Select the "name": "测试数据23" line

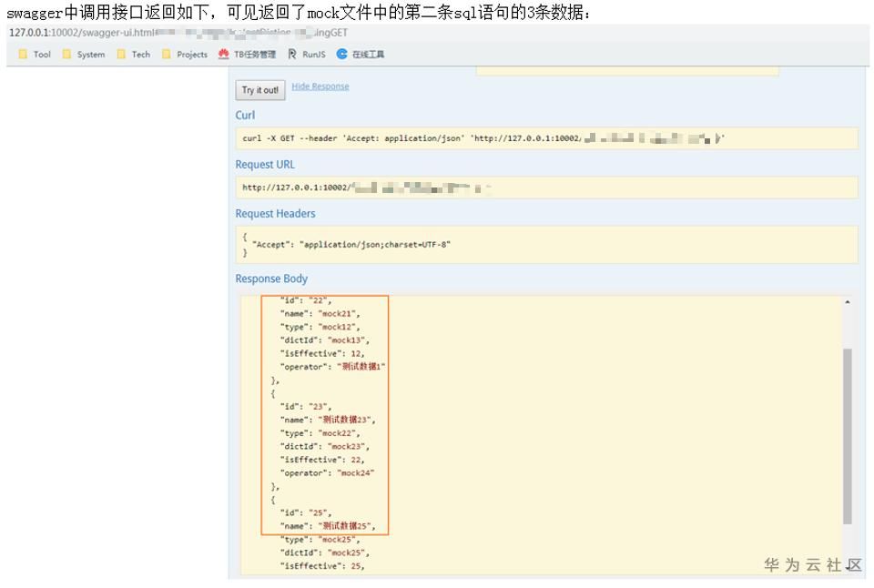click(328, 420)
